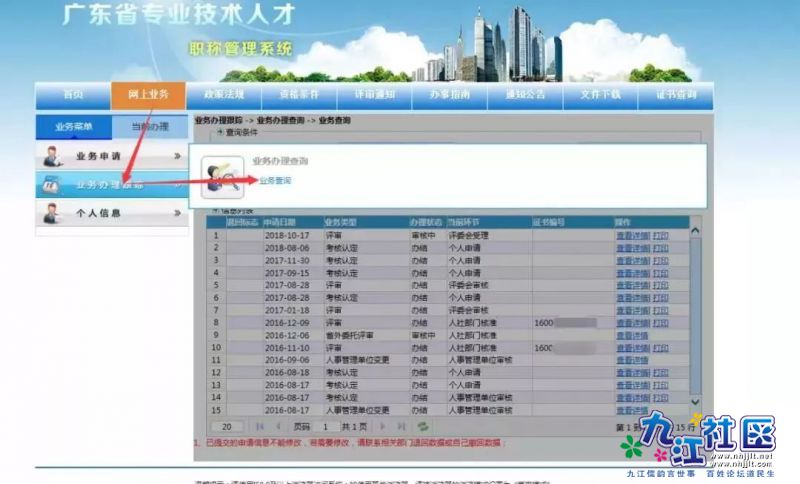The width and height of the screenshot is (800, 484).
Task: Collapse the 查询条件 section toggle
Action: coord(221,131)
